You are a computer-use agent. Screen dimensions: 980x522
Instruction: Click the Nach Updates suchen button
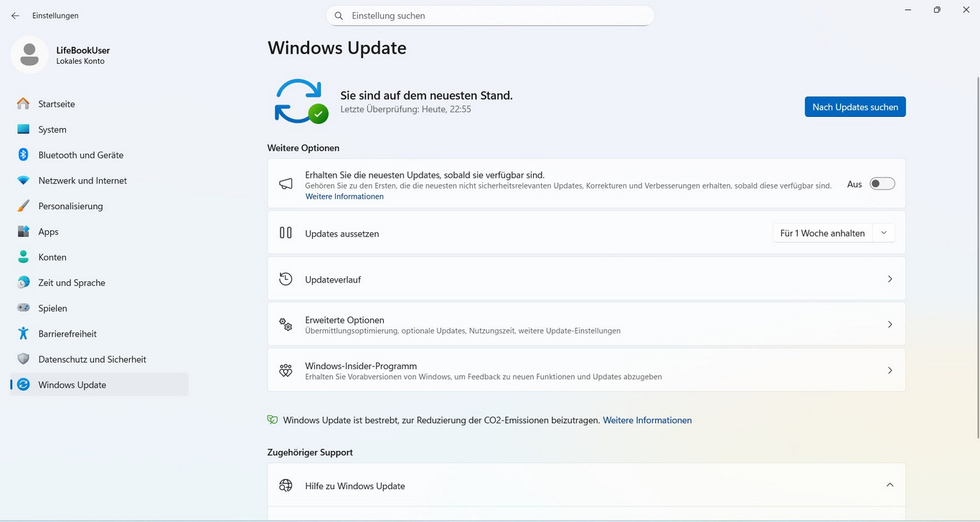(x=854, y=107)
